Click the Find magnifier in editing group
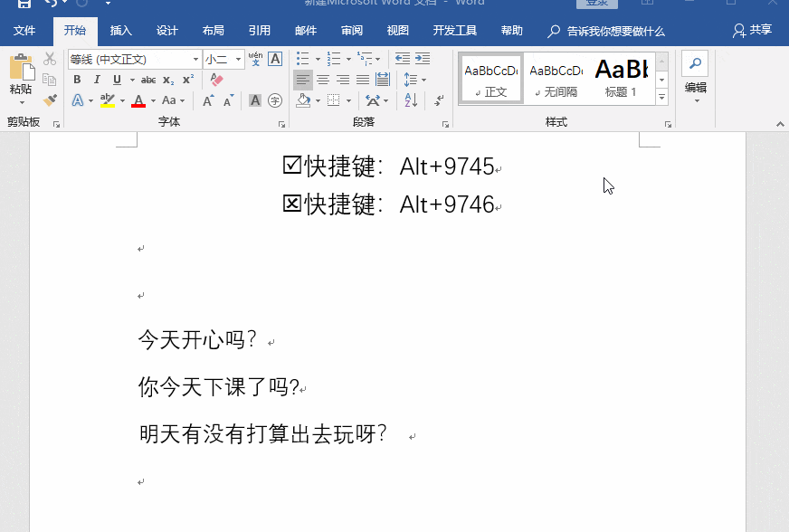789x532 pixels. [x=695, y=63]
